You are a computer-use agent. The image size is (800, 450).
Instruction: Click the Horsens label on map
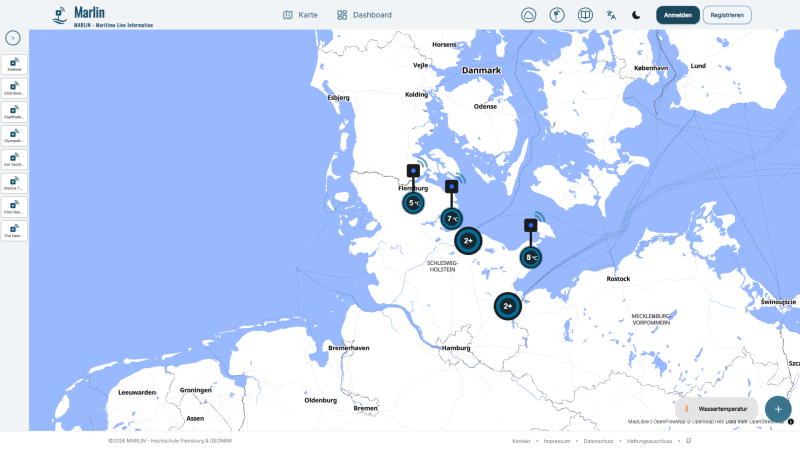444,44
